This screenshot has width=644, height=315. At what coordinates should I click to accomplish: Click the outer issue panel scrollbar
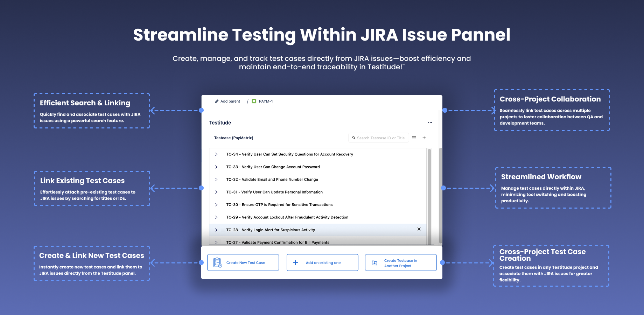pyautogui.click(x=440, y=195)
